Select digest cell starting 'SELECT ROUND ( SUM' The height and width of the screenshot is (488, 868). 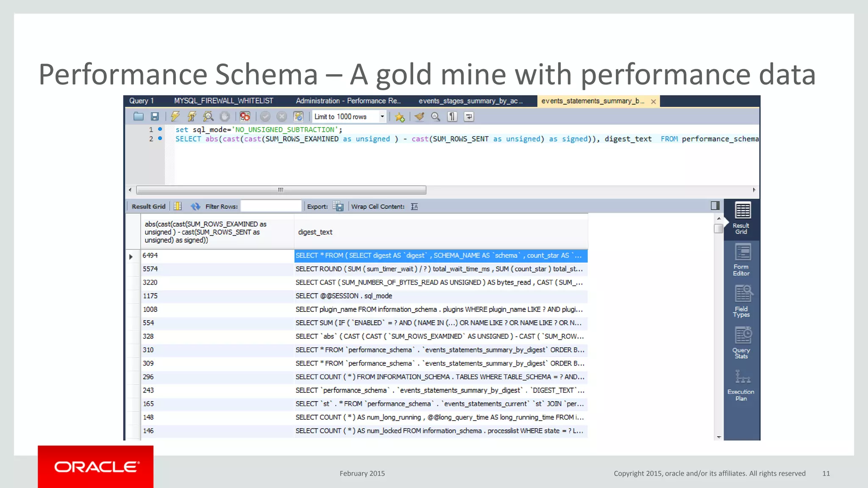(x=441, y=269)
